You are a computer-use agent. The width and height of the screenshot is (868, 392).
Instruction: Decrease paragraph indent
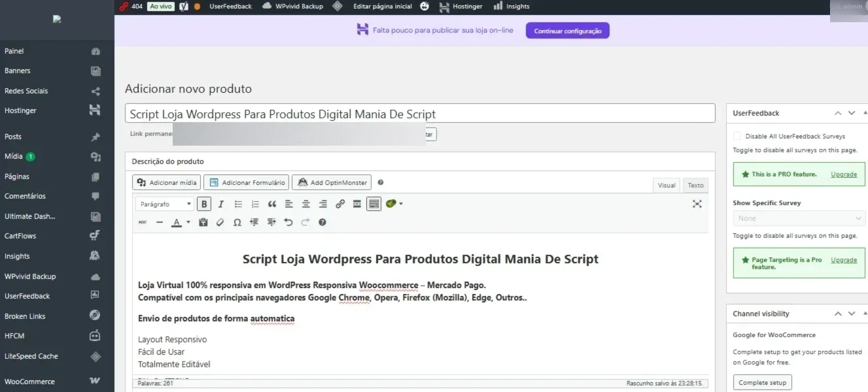[254, 222]
